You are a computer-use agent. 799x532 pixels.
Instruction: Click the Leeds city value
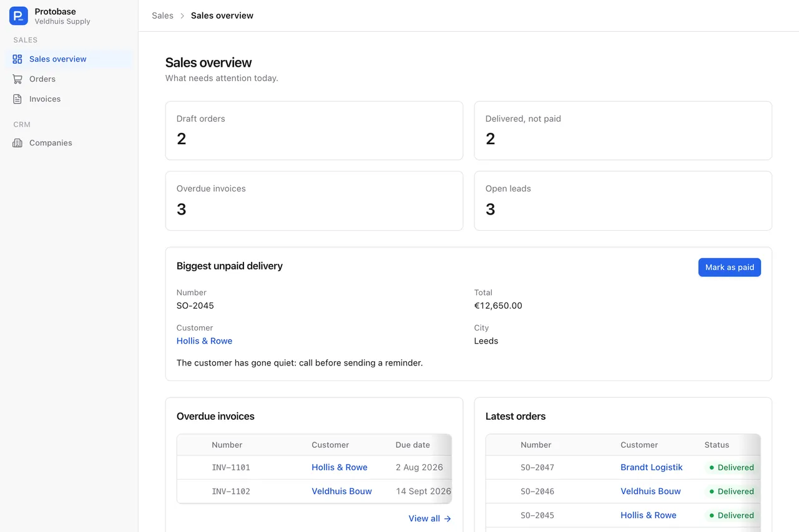coord(486,341)
